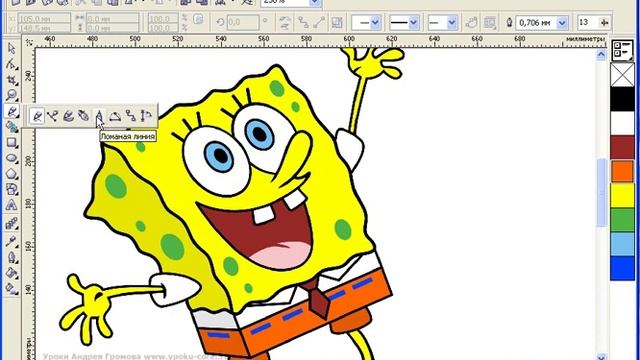Select the Crop tool in toolbox
This screenshot has height=360, width=640.
coord(11,80)
